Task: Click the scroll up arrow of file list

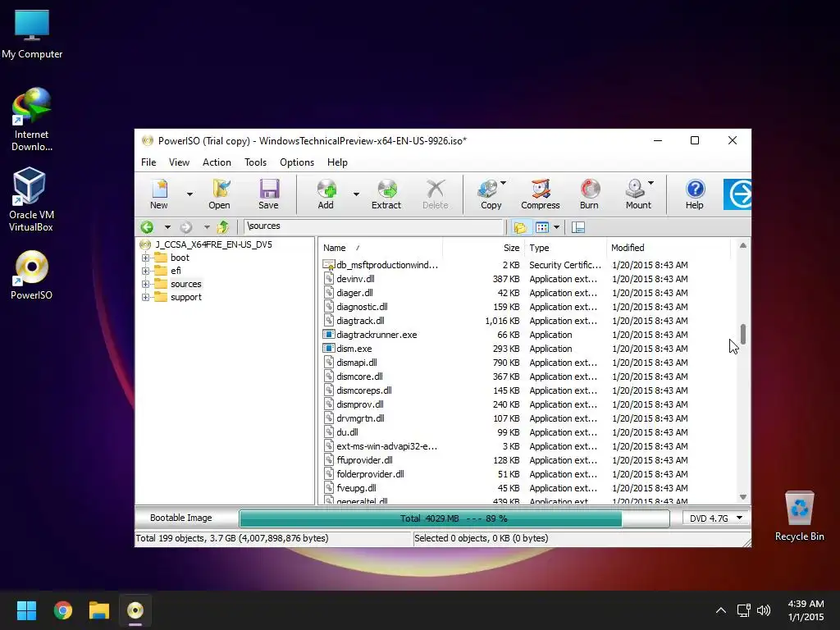Action: [743, 246]
